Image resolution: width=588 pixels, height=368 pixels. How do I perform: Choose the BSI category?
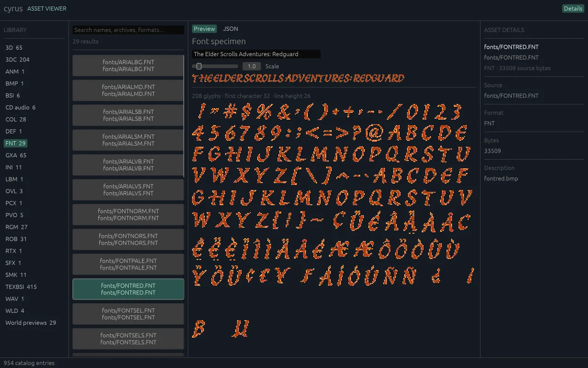(x=13, y=95)
